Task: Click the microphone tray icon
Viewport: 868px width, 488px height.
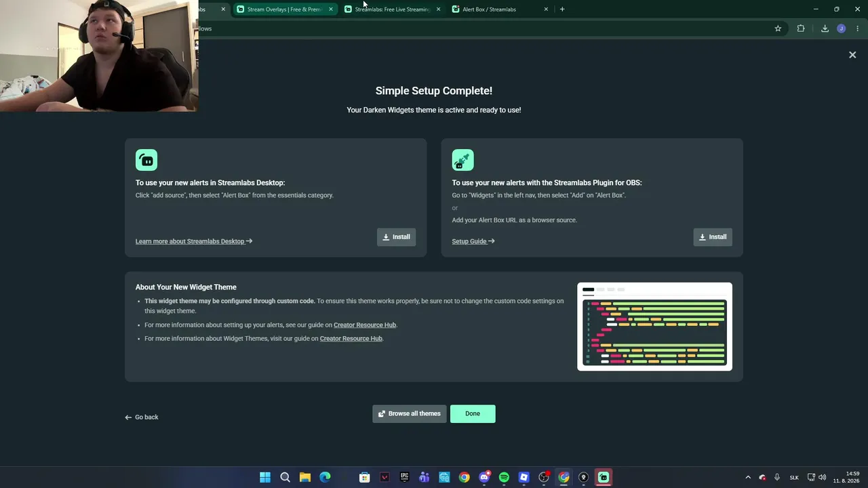Action: click(x=777, y=477)
